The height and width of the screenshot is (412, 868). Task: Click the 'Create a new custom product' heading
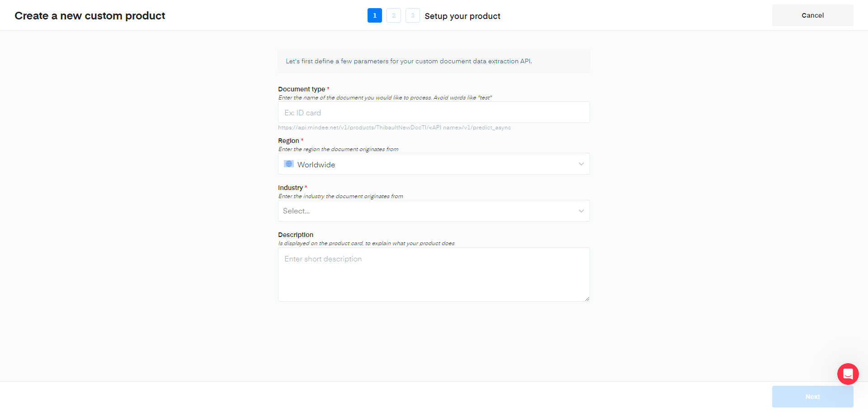pyautogui.click(x=90, y=16)
